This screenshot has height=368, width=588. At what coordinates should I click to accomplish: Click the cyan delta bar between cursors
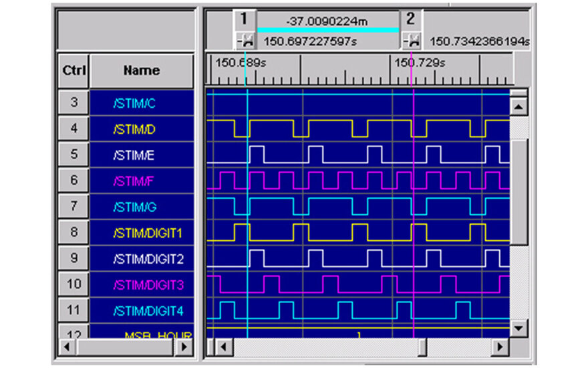click(328, 30)
